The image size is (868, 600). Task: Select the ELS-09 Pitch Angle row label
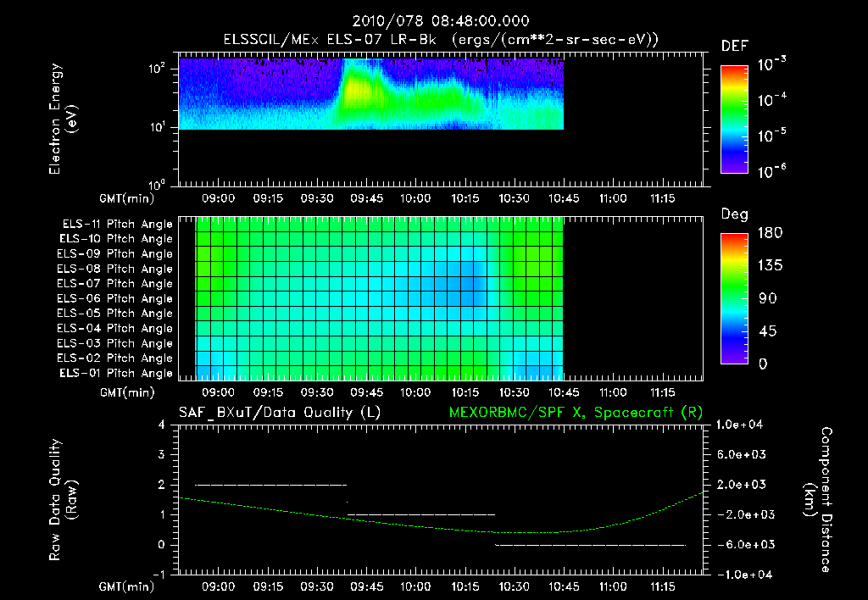click(x=115, y=253)
